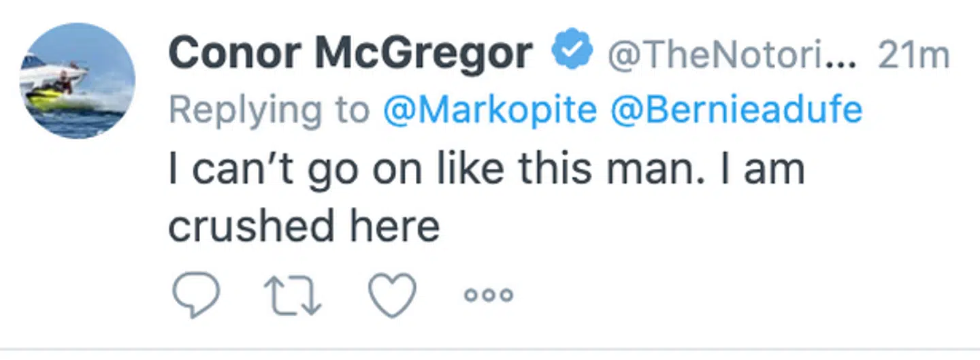Click the "Replying to" label
Image resolution: width=980 pixels, height=360 pixels.
(269, 111)
